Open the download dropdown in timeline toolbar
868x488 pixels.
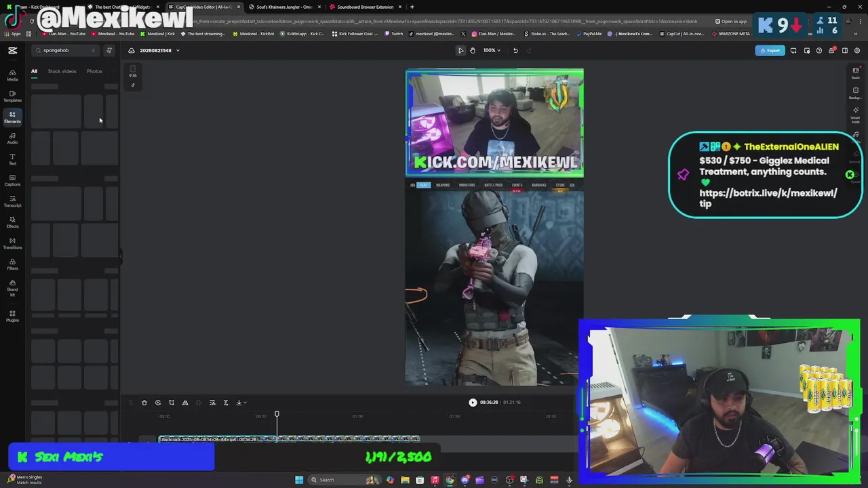[241, 403]
